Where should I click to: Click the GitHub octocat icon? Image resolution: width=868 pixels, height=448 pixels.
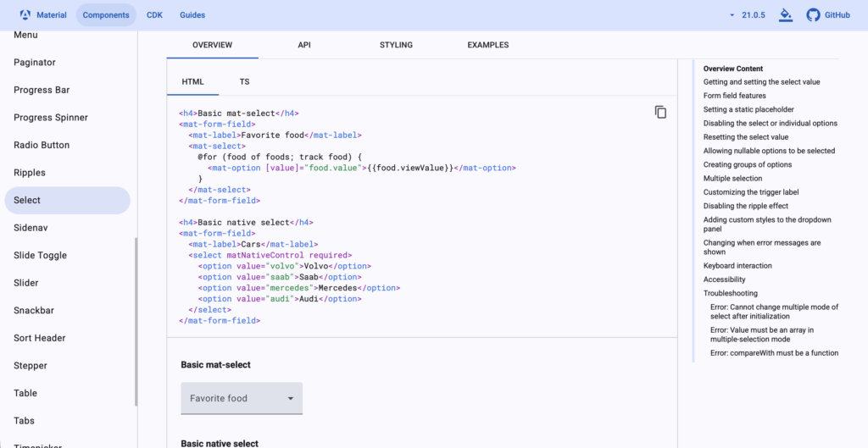point(814,15)
